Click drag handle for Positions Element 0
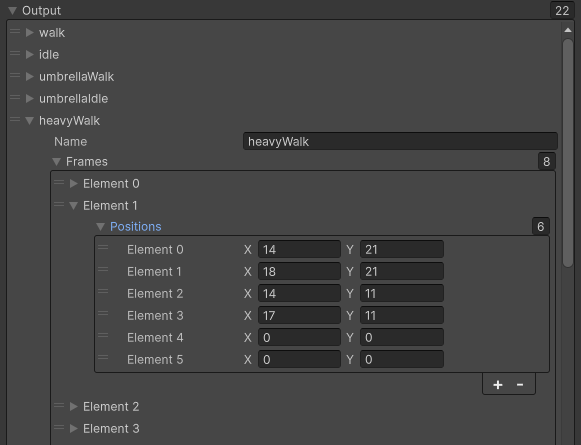Screen dimensions: 581x445 tap(103, 247)
